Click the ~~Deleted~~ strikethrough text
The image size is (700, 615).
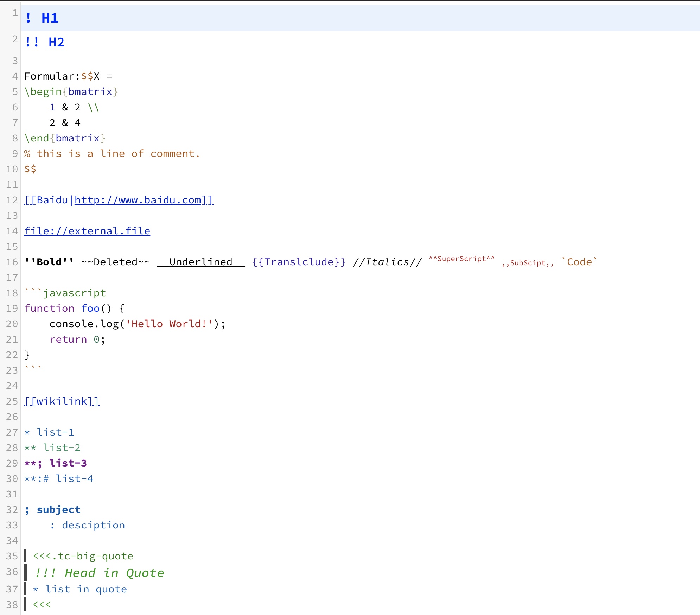tap(115, 262)
